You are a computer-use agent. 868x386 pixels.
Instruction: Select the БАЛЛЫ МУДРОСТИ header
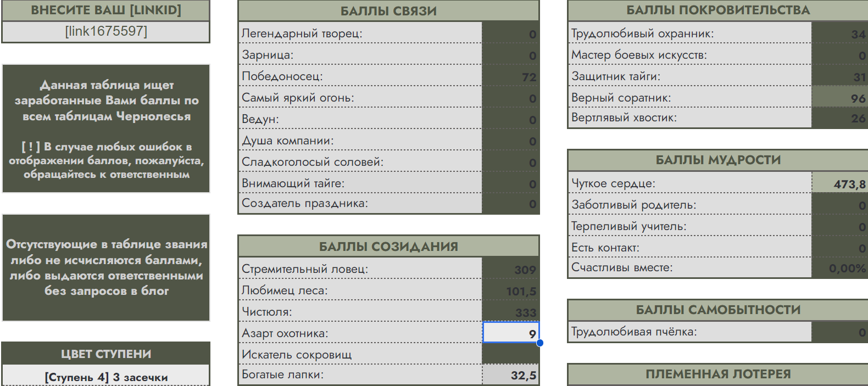tap(717, 160)
